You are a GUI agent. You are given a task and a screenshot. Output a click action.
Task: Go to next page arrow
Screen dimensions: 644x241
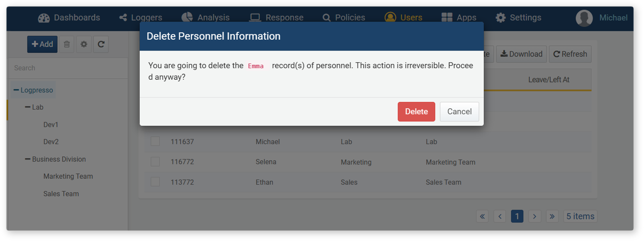pos(535,216)
